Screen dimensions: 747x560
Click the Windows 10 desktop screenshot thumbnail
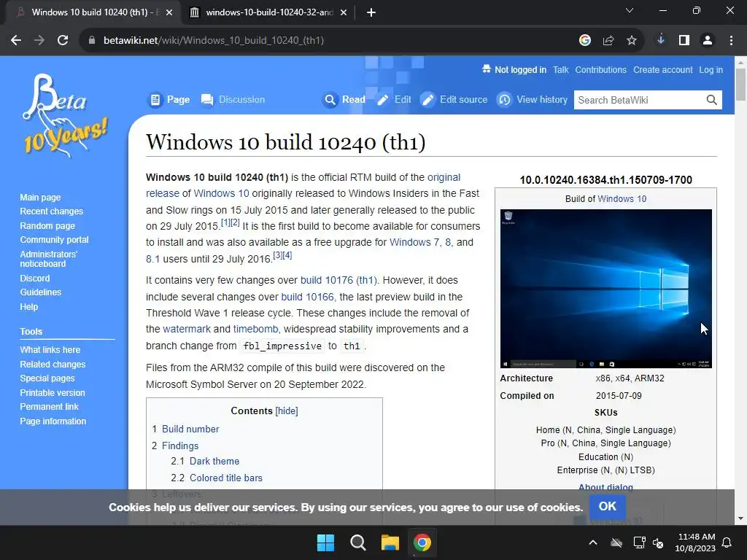[606, 289]
